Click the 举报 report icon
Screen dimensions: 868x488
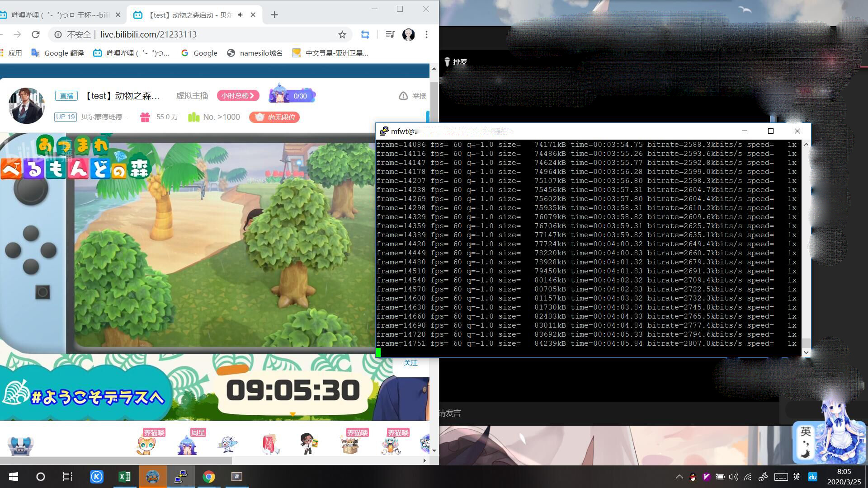pyautogui.click(x=403, y=96)
